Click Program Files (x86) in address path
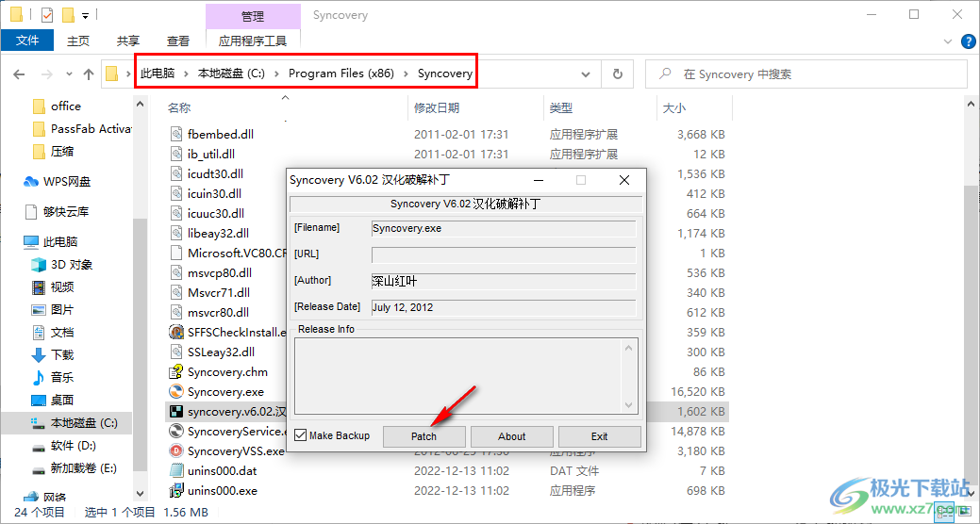Image resolution: width=980 pixels, height=524 pixels. (341, 74)
